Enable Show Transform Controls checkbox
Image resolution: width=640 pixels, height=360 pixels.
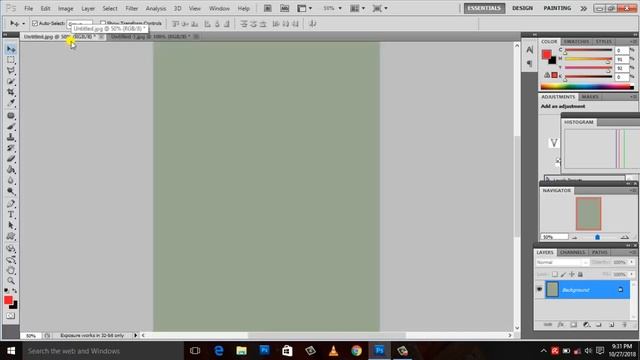pos(103,23)
